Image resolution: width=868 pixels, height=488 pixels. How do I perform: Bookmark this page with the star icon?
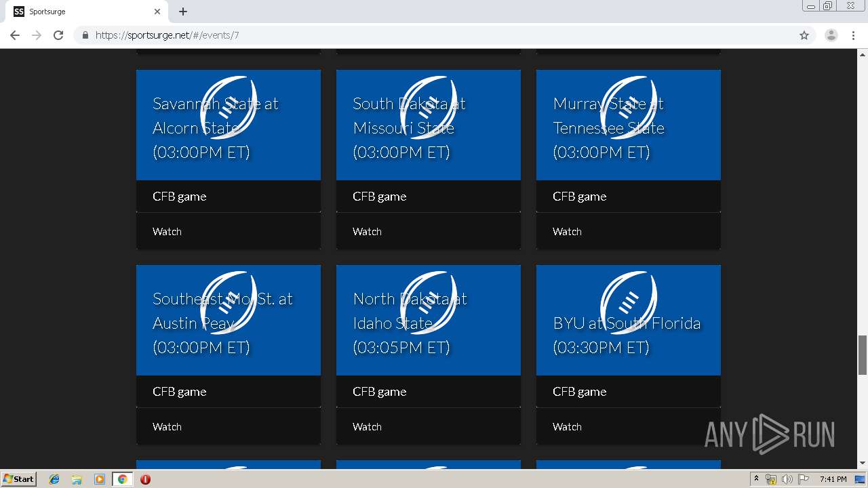(804, 35)
